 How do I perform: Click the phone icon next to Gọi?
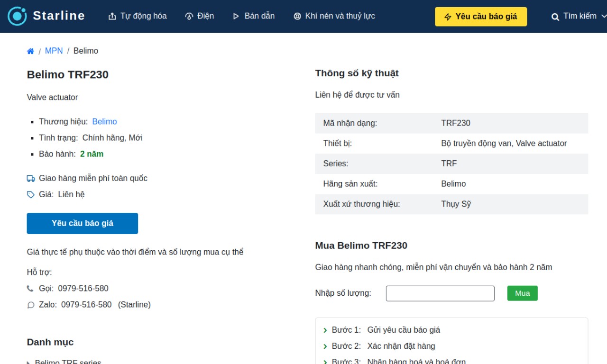[30, 289]
